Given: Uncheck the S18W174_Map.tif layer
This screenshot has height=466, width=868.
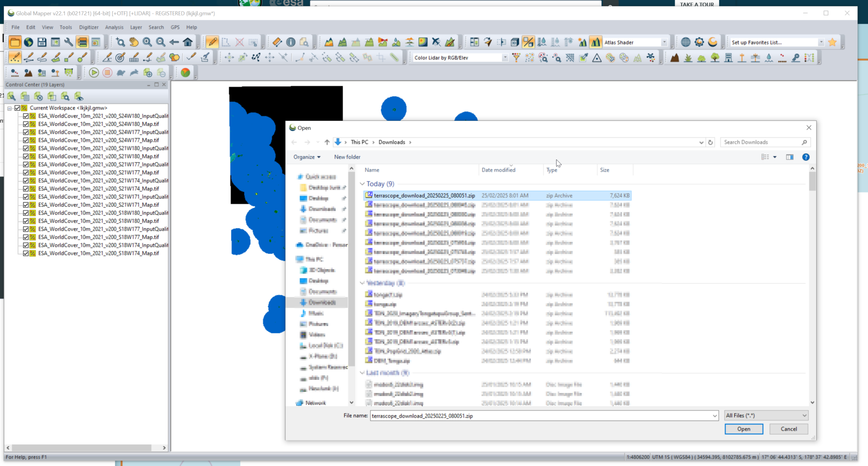Looking at the screenshot, I should pyautogui.click(x=26, y=253).
